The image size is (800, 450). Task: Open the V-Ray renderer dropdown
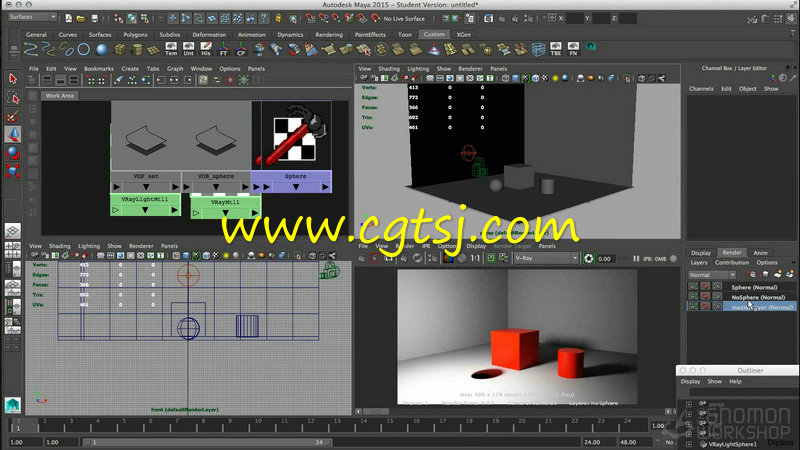pyautogui.click(x=545, y=258)
